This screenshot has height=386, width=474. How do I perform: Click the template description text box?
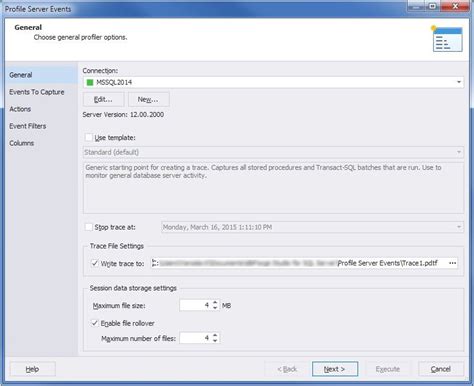[273, 188]
